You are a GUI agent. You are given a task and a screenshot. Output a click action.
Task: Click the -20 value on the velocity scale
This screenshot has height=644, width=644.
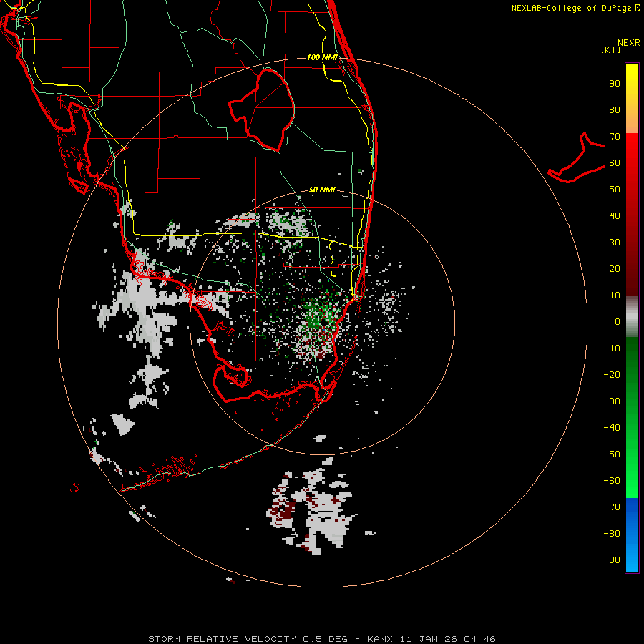click(612, 375)
